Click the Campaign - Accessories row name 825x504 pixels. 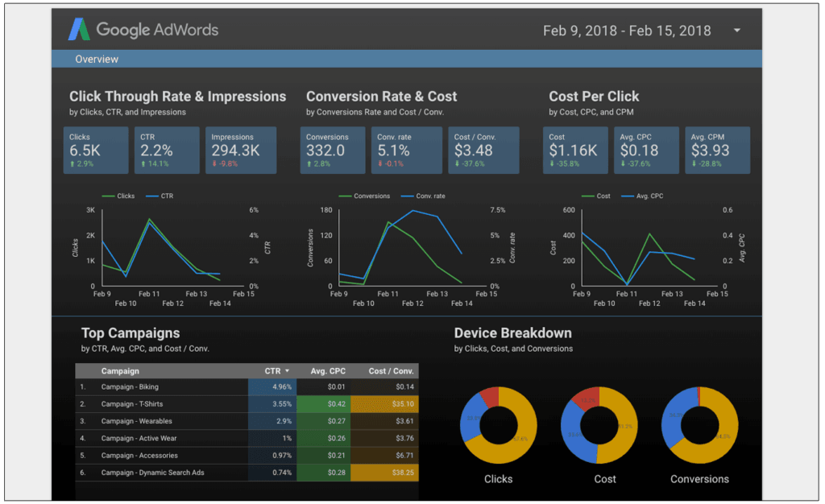(x=139, y=456)
